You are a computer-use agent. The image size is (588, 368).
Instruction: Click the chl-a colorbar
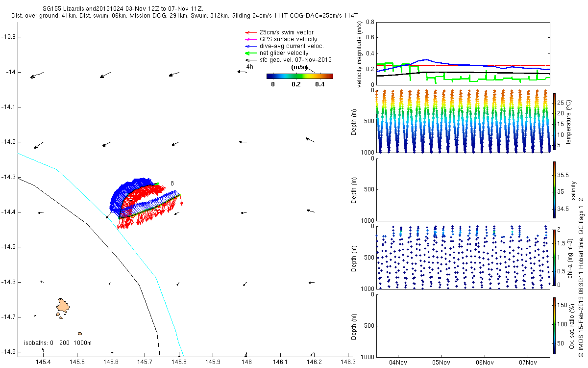pos(555,258)
